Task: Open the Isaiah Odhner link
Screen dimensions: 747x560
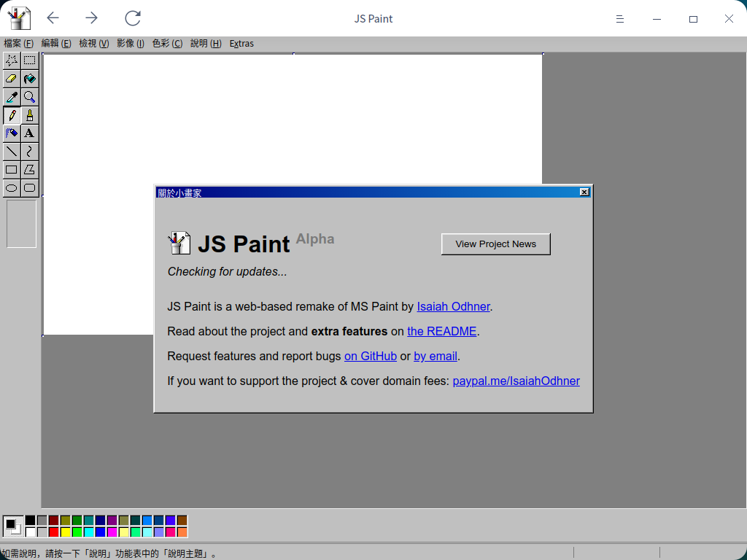Action: click(453, 307)
